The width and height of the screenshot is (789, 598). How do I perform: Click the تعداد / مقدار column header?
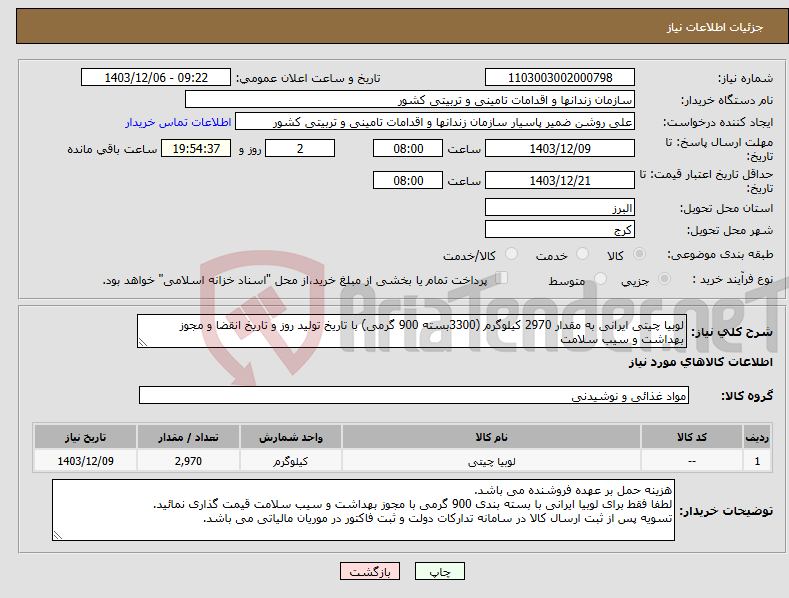coord(188,437)
